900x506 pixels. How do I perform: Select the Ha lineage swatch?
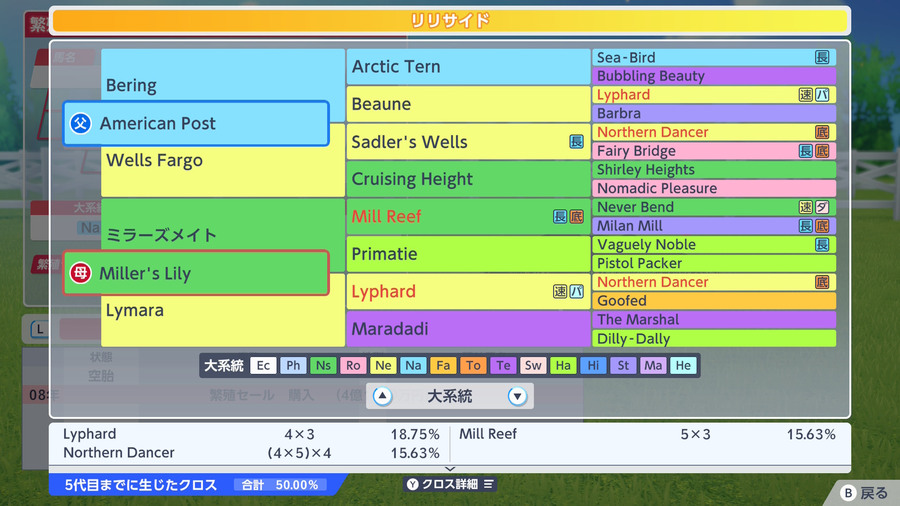coord(563,365)
